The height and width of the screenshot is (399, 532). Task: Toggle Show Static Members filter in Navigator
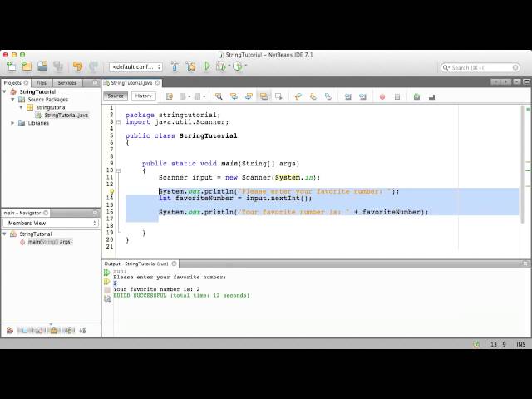(x=39, y=330)
